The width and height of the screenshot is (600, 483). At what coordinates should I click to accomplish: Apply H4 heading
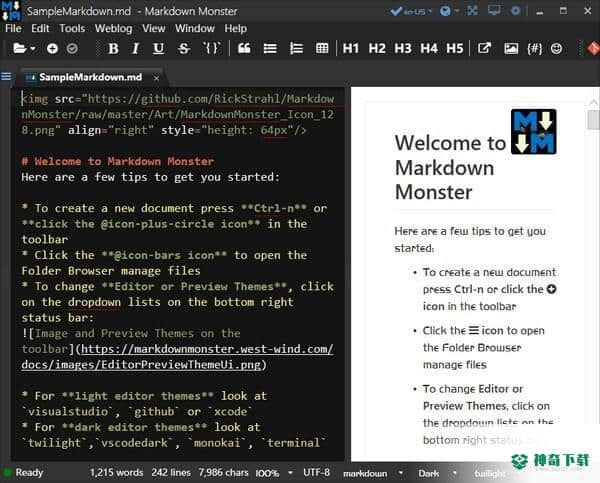click(x=429, y=49)
